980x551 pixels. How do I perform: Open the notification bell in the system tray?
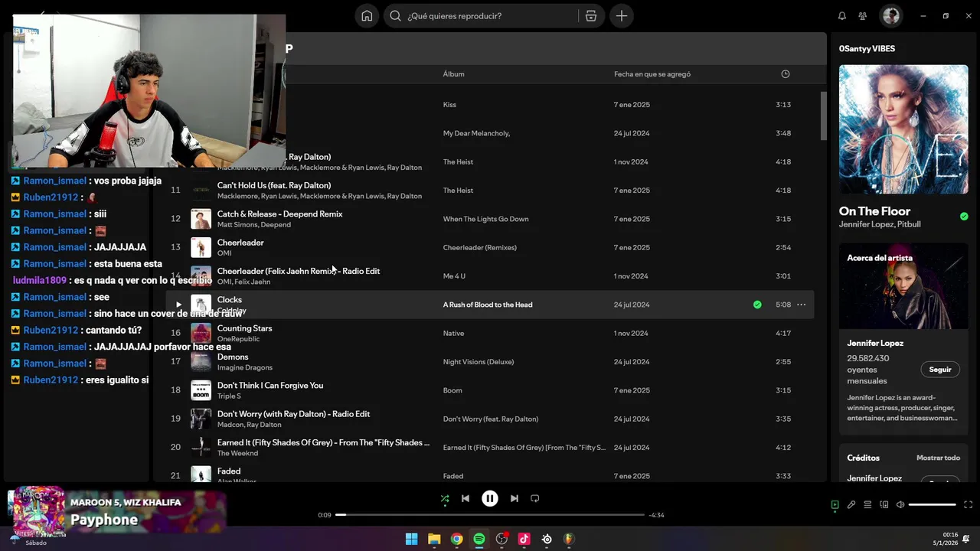click(966, 539)
